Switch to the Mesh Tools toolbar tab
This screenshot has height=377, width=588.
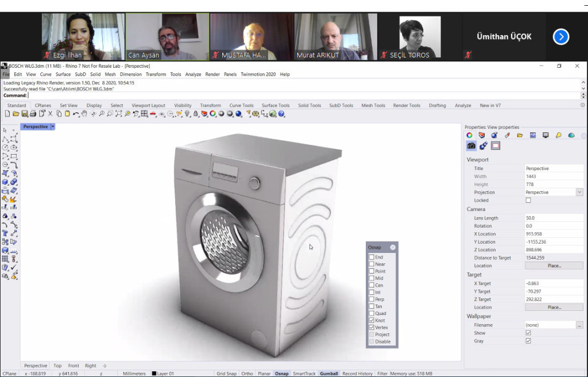pos(373,105)
